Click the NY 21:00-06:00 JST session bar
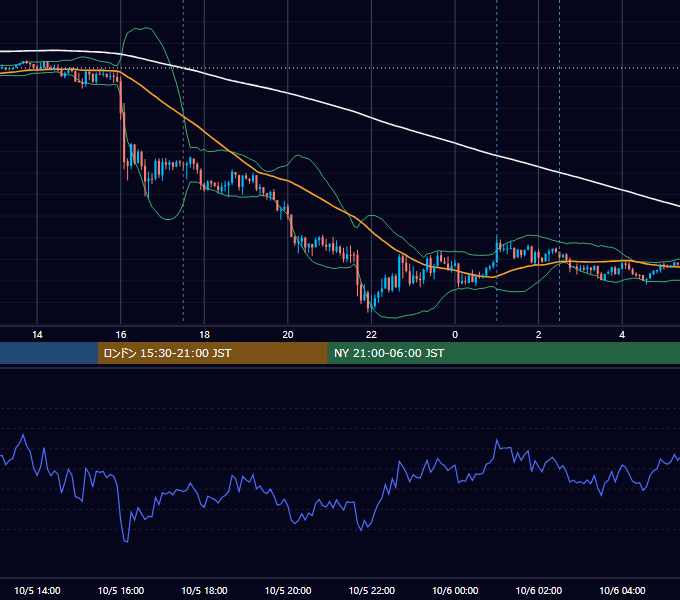The image size is (680, 600). point(503,353)
